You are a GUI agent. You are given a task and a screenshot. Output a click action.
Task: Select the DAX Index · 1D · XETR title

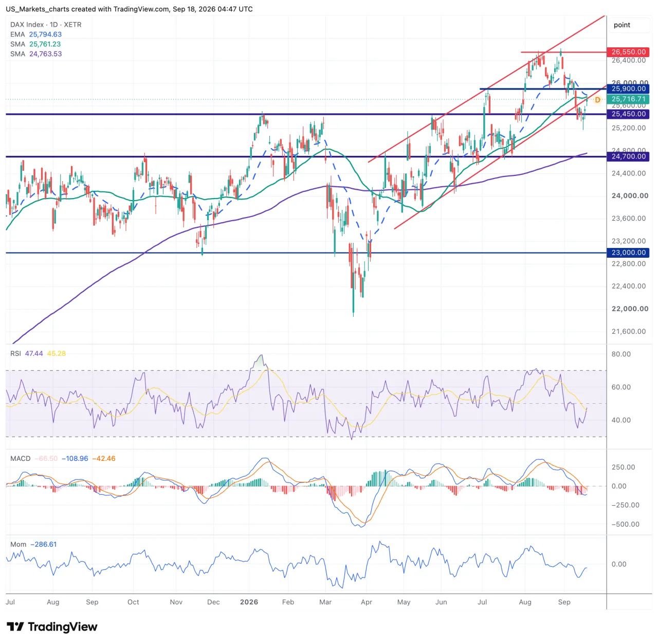click(46, 25)
